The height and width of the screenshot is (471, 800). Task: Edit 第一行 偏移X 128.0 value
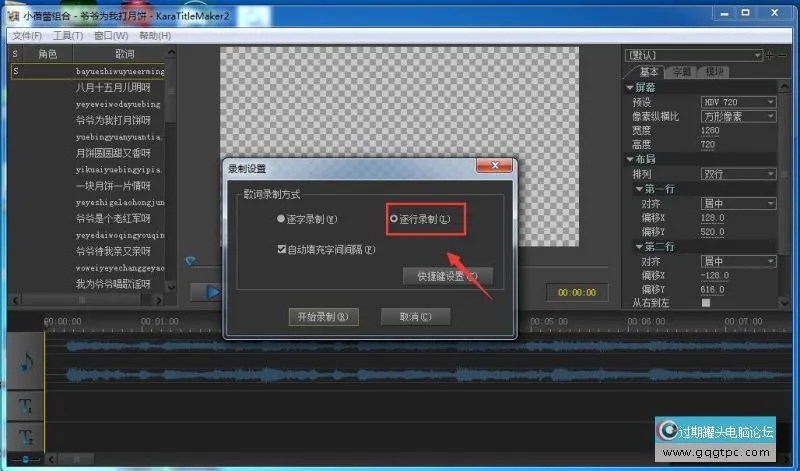coord(713,218)
